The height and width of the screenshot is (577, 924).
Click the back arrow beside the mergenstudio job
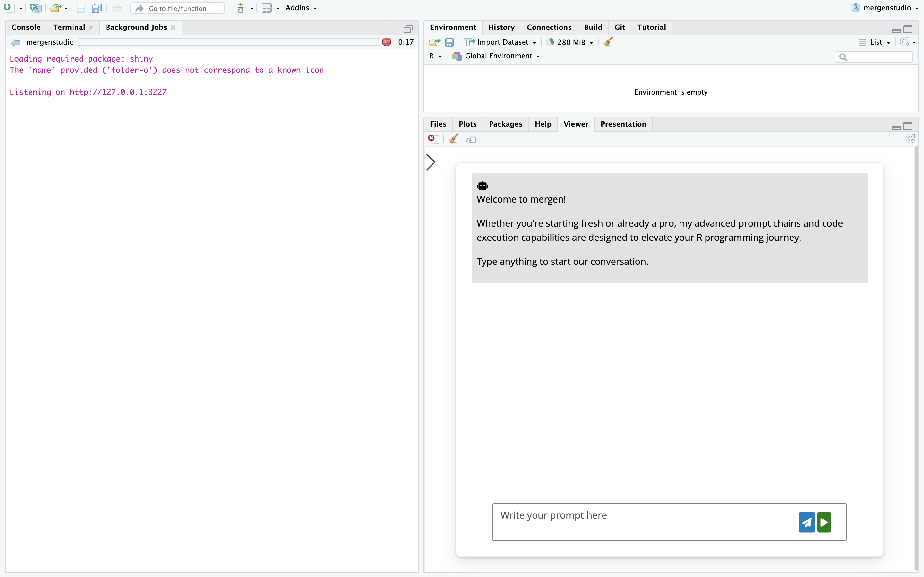point(15,42)
